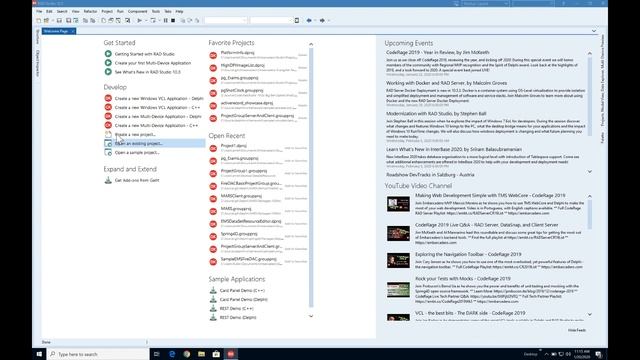Open Modernization with RAD Studio event
The width and height of the screenshot is (640, 360).
point(436,114)
